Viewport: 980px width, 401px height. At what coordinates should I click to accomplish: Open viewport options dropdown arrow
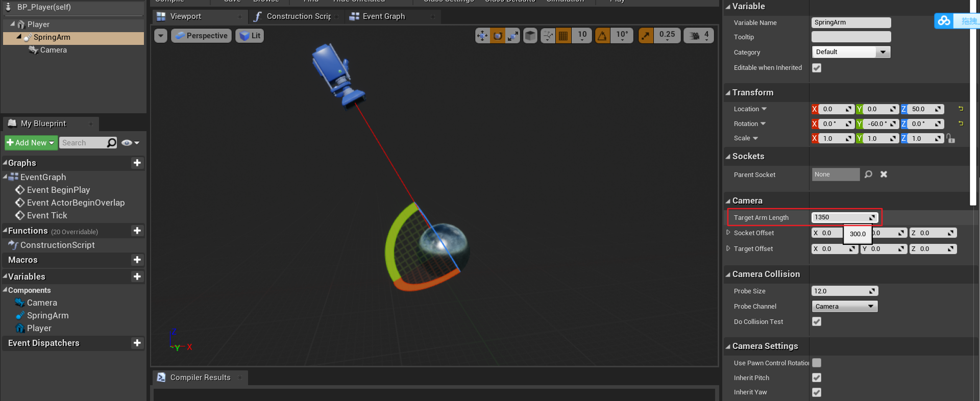click(161, 36)
